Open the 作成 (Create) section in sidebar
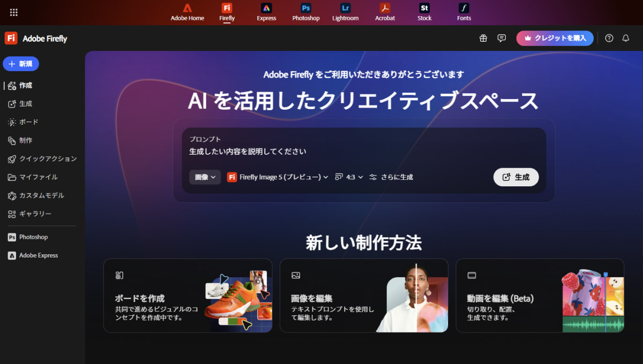 coord(21,85)
